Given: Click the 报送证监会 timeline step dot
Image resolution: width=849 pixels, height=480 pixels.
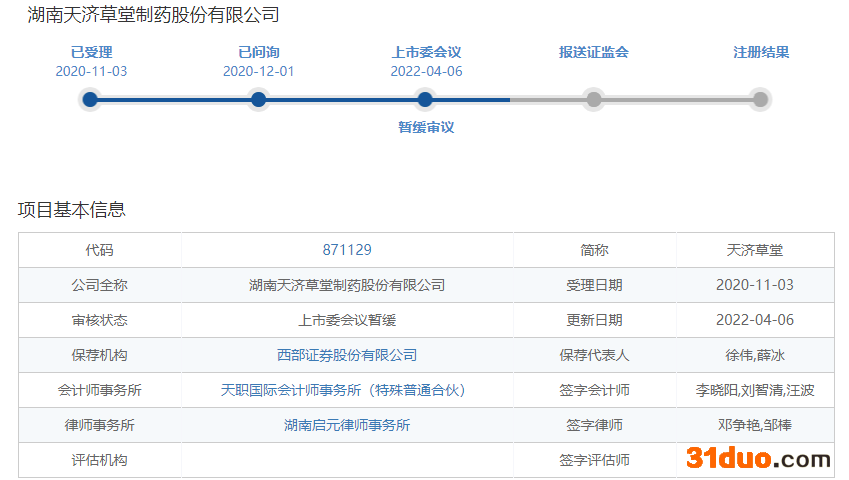Looking at the screenshot, I should [594, 99].
